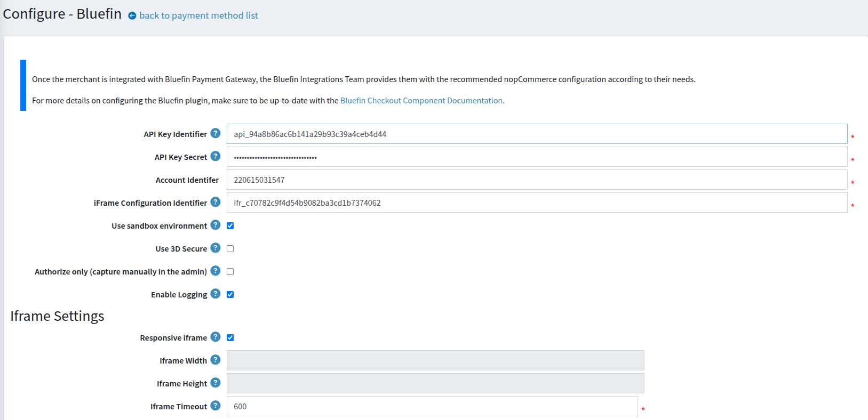The width and height of the screenshot is (868, 420).
Task: Click the 'Enable Logging' label text
Action: pos(179,295)
